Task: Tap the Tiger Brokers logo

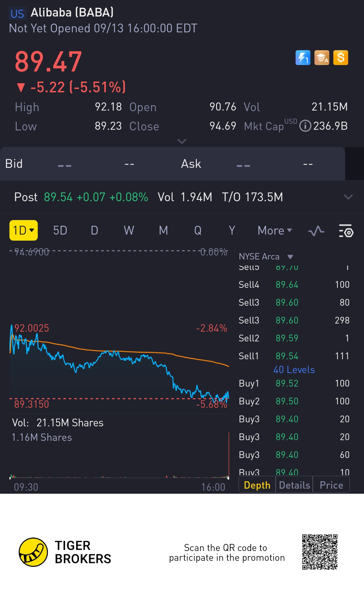Action: [33, 552]
